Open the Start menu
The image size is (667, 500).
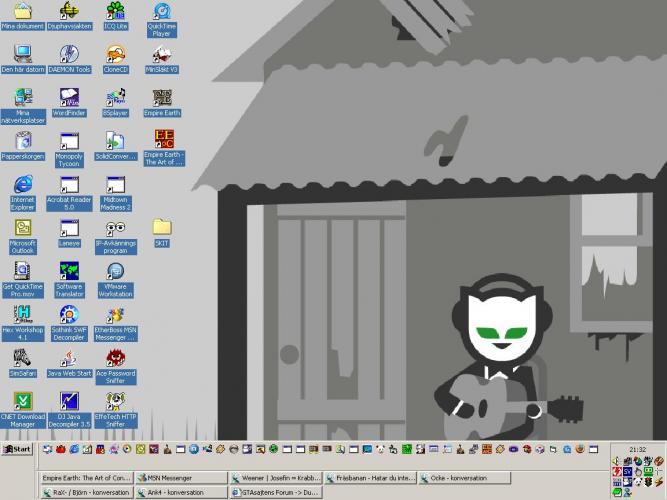(x=17, y=449)
